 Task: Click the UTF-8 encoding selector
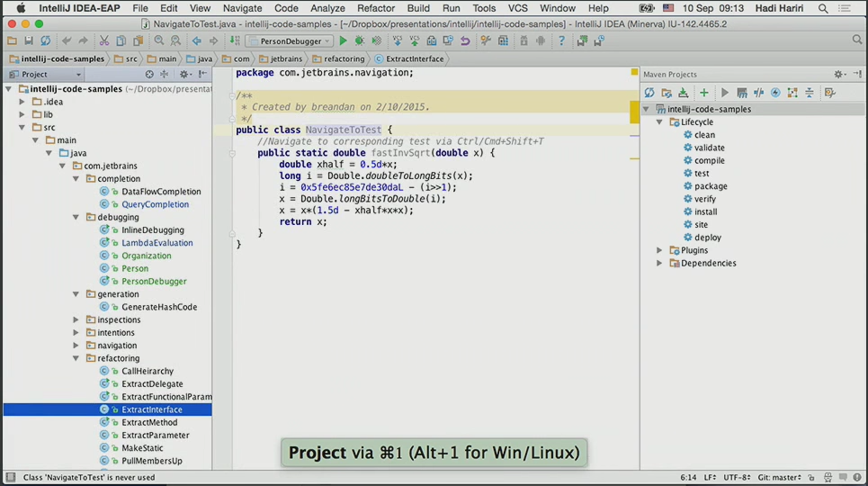click(x=737, y=477)
